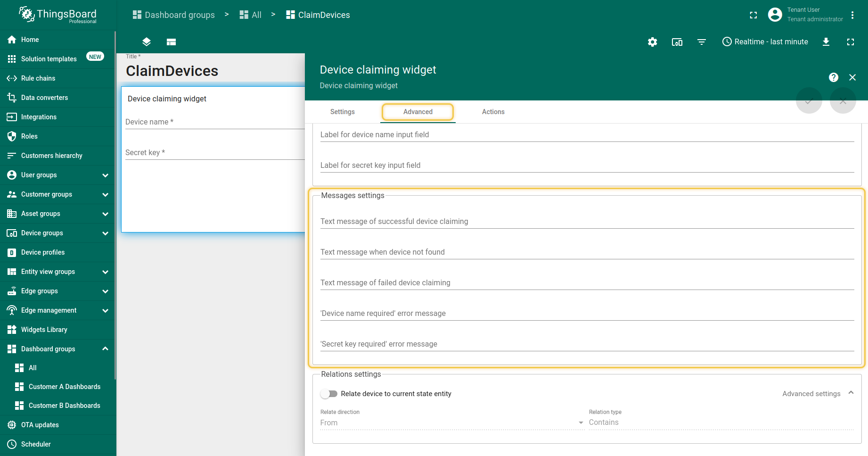Click the successful device claiming message field
This screenshot has height=456, width=868.
[587, 222]
